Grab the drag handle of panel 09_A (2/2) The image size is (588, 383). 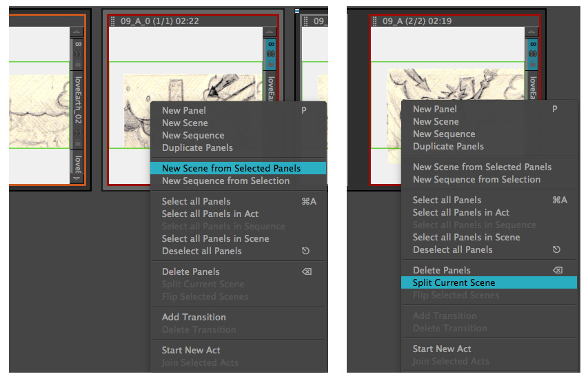coord(376,21)
